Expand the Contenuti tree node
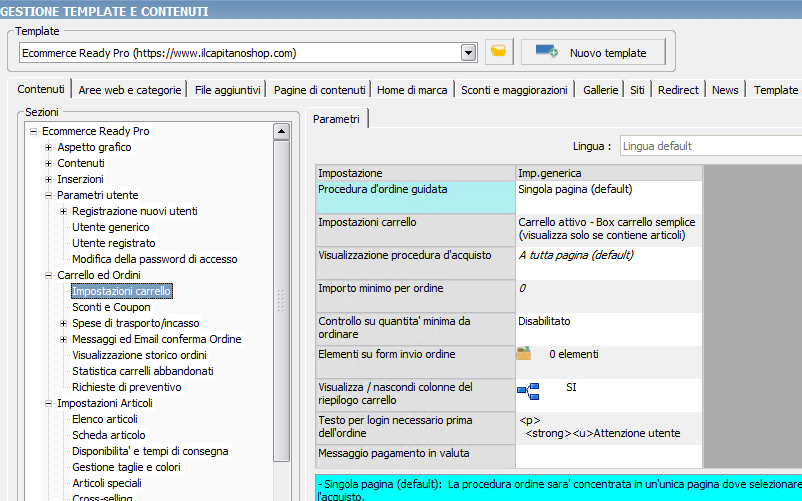The image size is (802, 501). point(49,163)
